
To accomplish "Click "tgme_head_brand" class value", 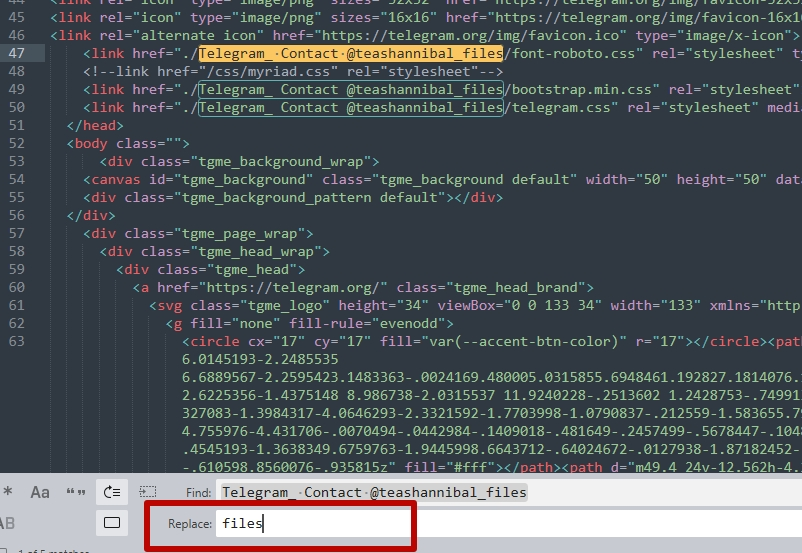I will 516,287.
